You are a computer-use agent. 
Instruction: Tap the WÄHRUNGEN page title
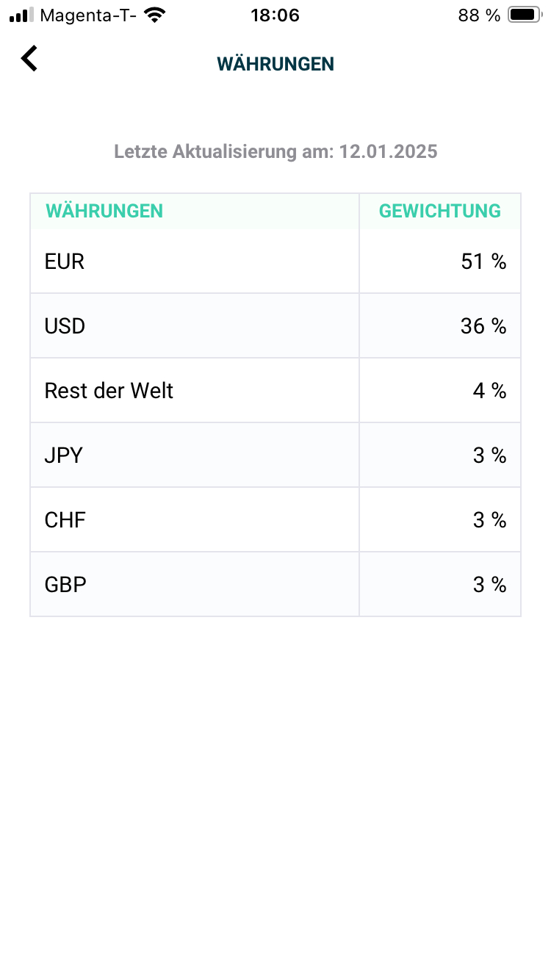pyautogui.click(x=275, y=64)
